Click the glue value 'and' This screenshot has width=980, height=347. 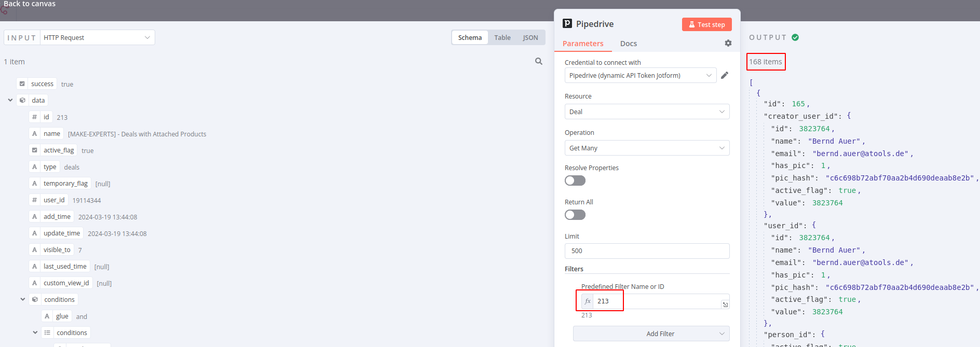(81, 316)
